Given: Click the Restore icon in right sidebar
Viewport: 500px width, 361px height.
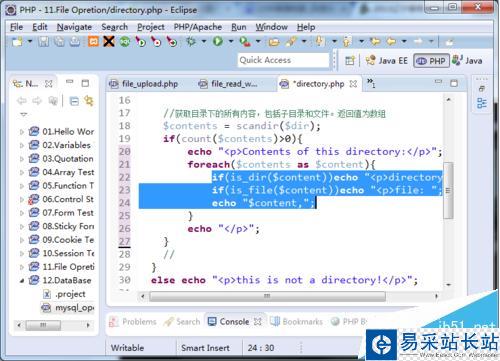Looking at the screenshot, I should tap(482, 89).
